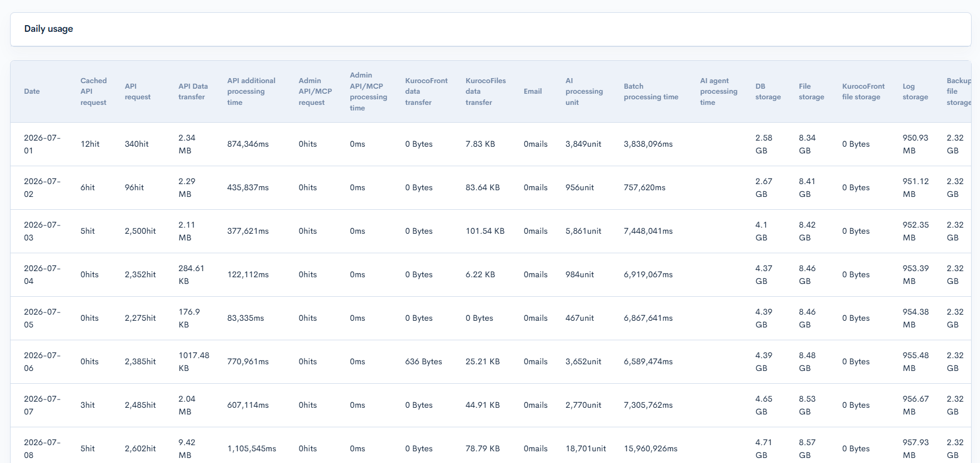Click the 8.57 GB file storage value
Screen dimensions: 980x463
(807, 448)
